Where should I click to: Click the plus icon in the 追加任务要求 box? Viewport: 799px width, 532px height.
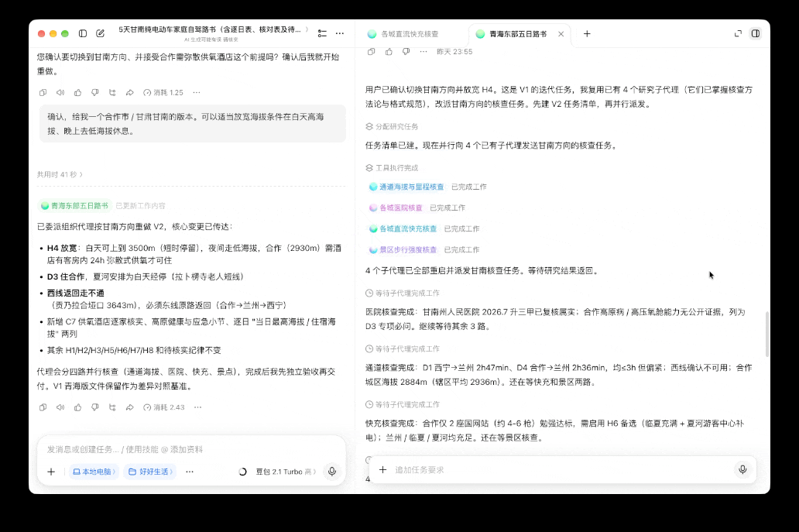pos(382,470)
